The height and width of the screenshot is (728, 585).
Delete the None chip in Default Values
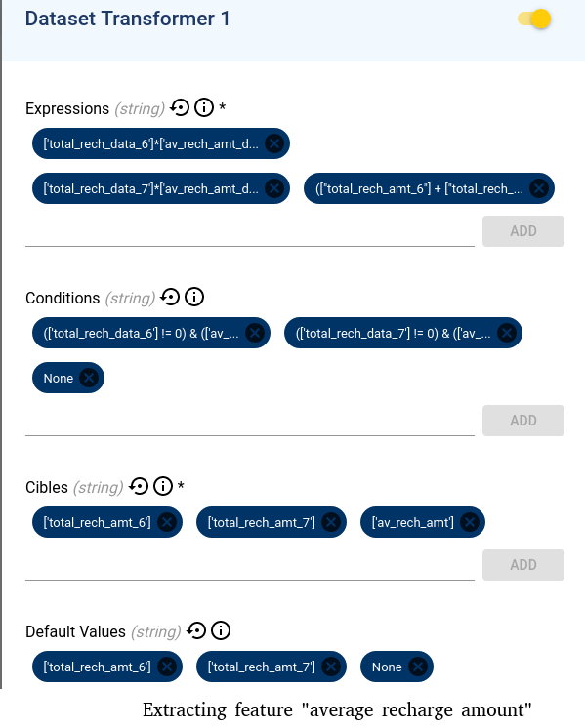418,667
